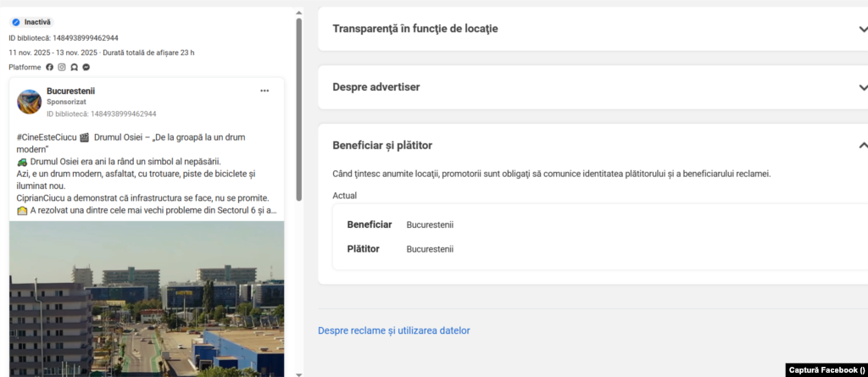Screen dimensions: 868x377
Task: Open the Bucurestenii page name in ad header
Action: click(71, 91)
